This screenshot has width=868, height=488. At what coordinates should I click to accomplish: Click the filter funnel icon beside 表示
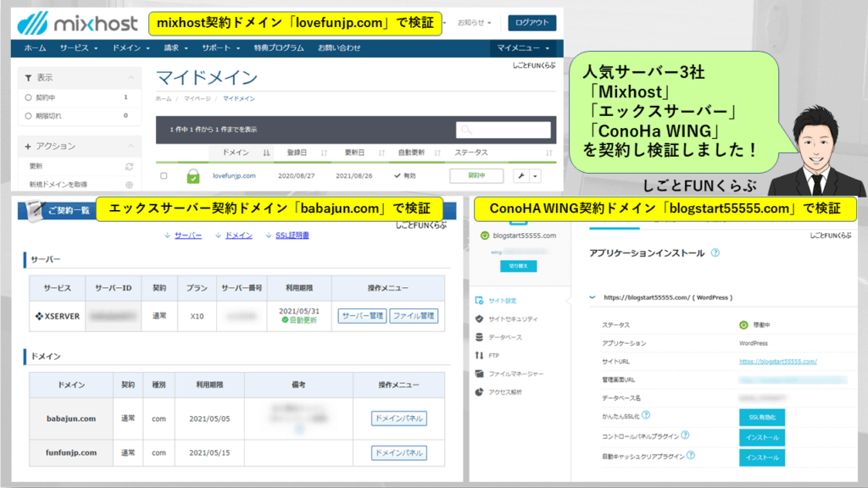coord(28,78)
